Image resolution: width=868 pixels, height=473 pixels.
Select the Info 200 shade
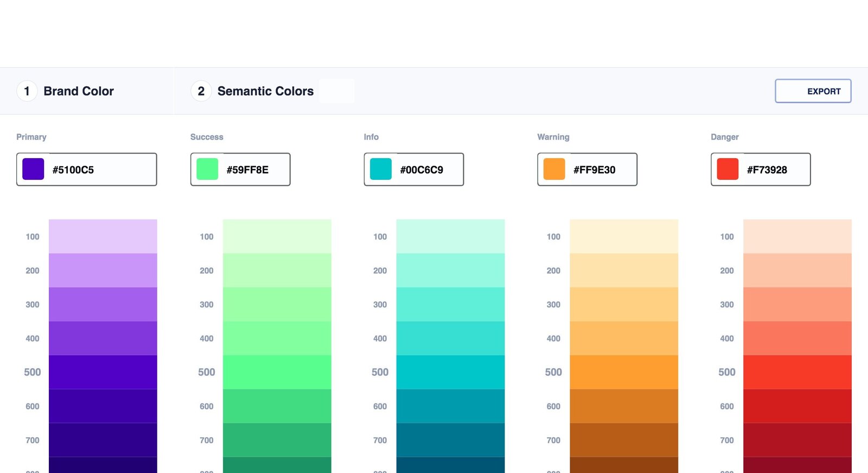[451, 270]
